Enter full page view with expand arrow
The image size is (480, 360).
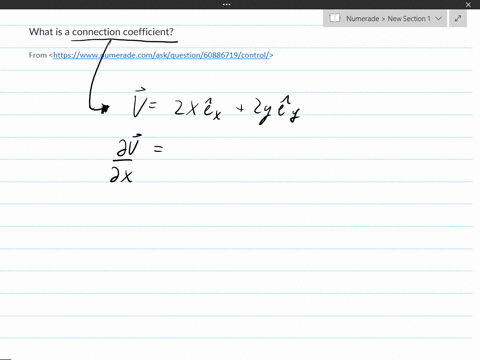458,18
